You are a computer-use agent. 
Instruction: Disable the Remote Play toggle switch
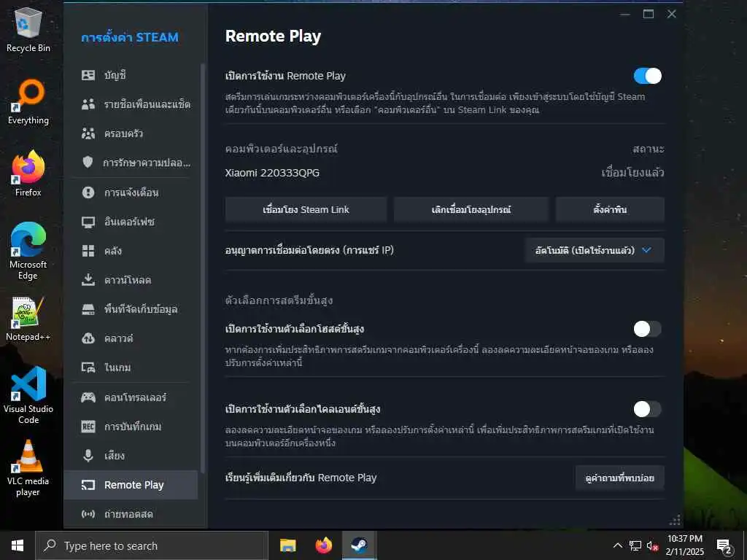click(648, 76)
